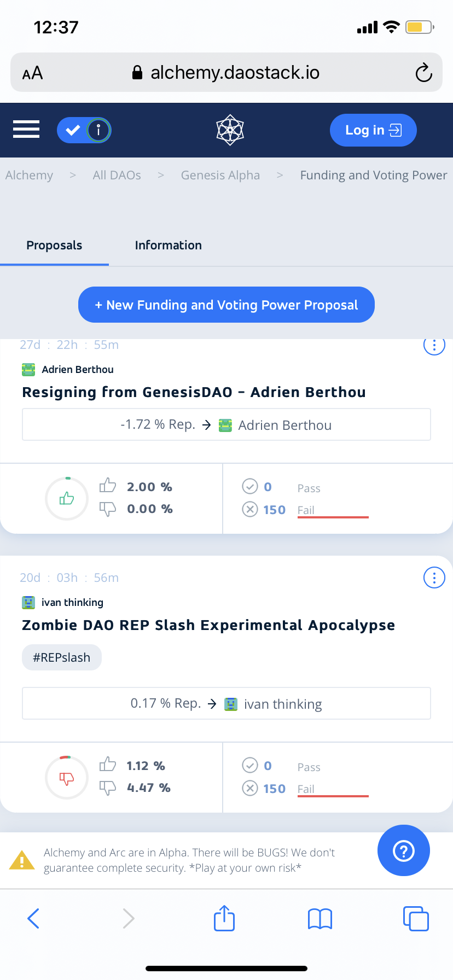
Task: Open the three-dot menu on the Resigning proposal
Action: click(x=434, y=346)
